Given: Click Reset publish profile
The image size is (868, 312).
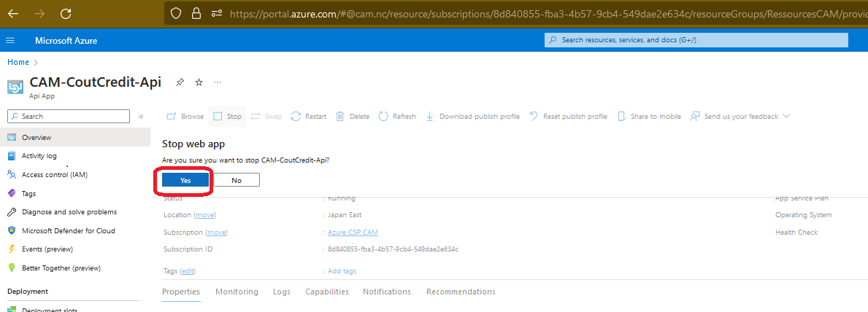Looking at the screenshot, I should (568, 116).
